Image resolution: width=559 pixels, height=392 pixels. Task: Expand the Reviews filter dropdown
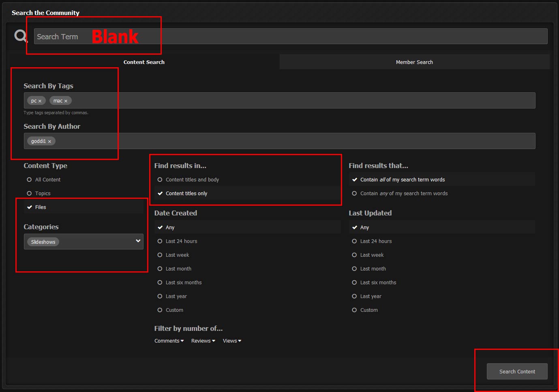(203, 341)
